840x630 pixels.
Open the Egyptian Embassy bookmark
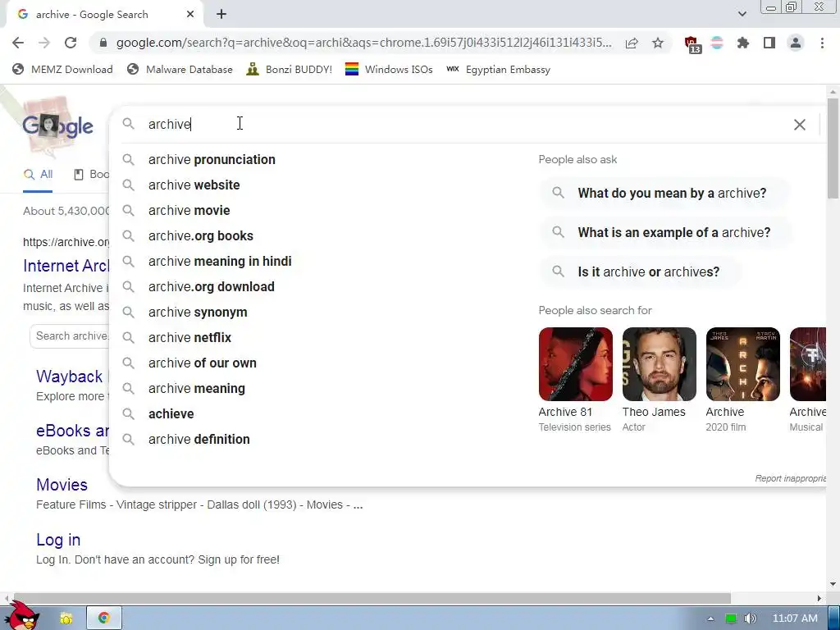click(x=498, y=69)
